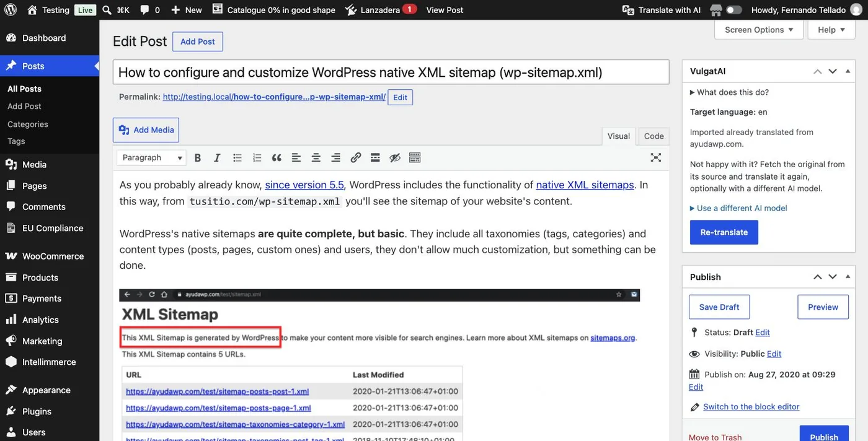The width and height of the screenshot is (868, 441).
Task: Open Tags submenu item
Action: click(x=16, y=141)
